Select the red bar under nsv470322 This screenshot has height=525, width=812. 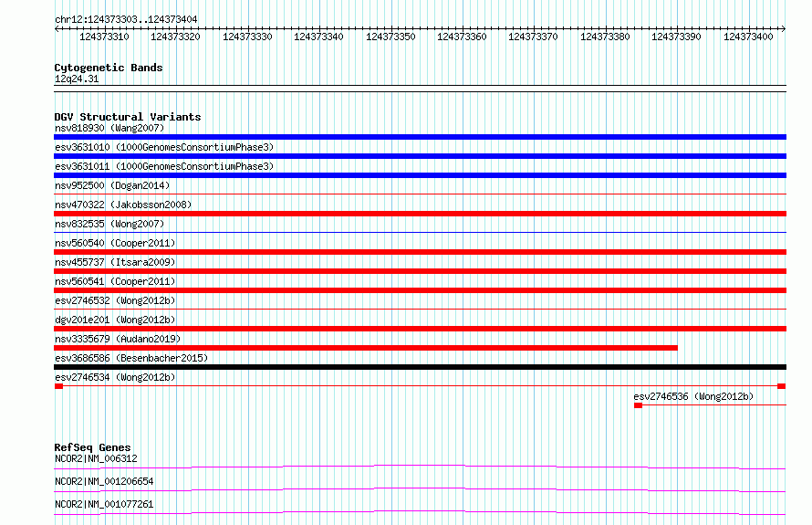point(420,214)
